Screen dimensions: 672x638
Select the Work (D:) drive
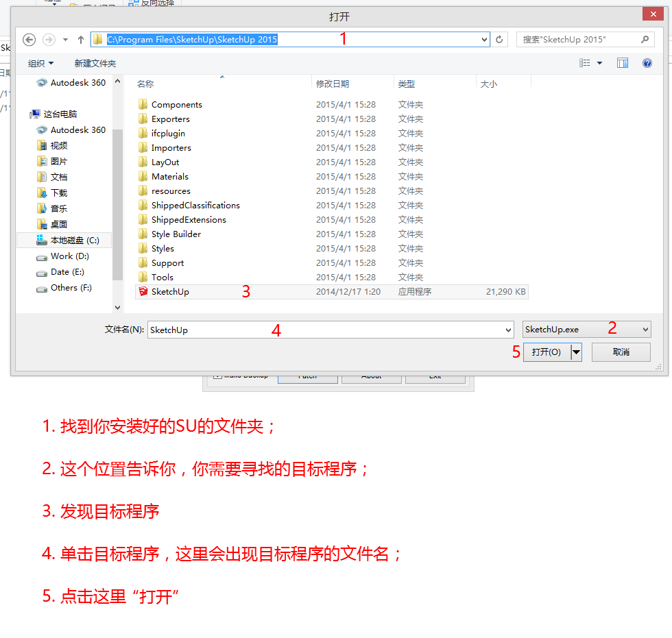[x=63, y=256]
